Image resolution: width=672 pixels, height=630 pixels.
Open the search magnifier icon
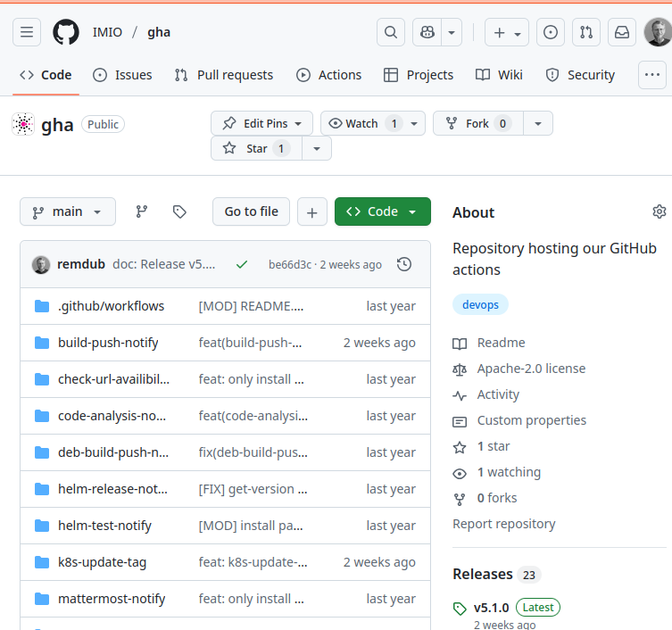[390, 32]
